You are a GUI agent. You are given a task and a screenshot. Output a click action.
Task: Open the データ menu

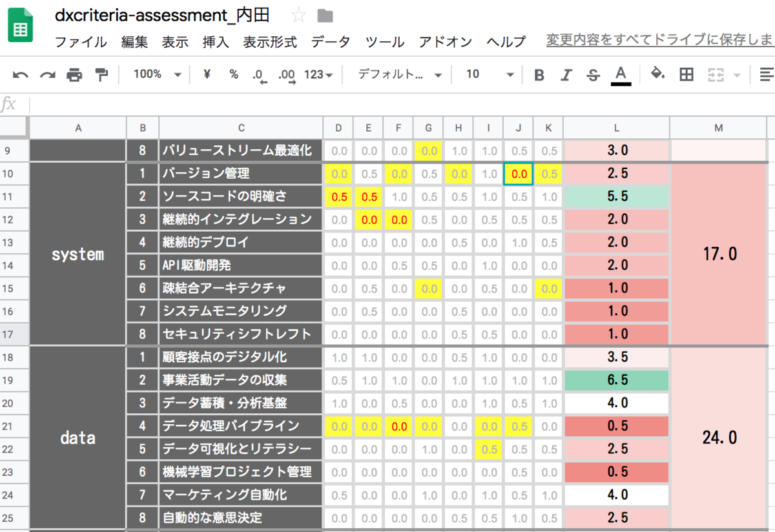(x=331, y=42)
